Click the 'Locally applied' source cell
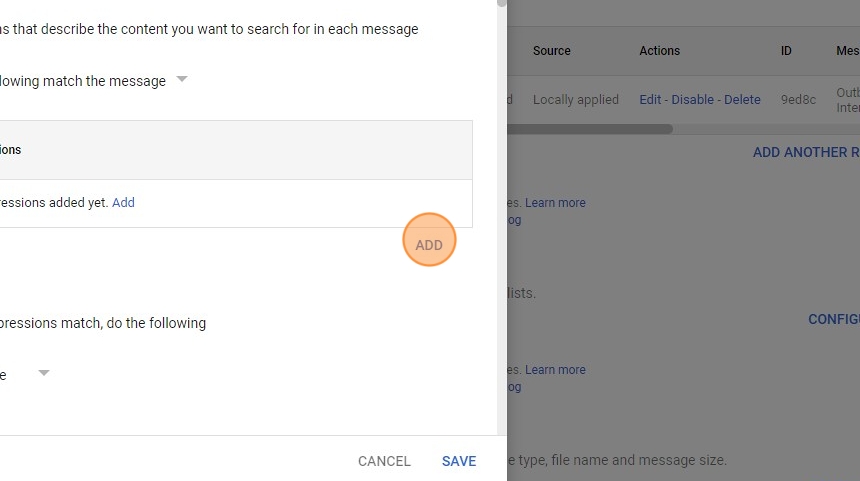 click(x=576, y=100)
